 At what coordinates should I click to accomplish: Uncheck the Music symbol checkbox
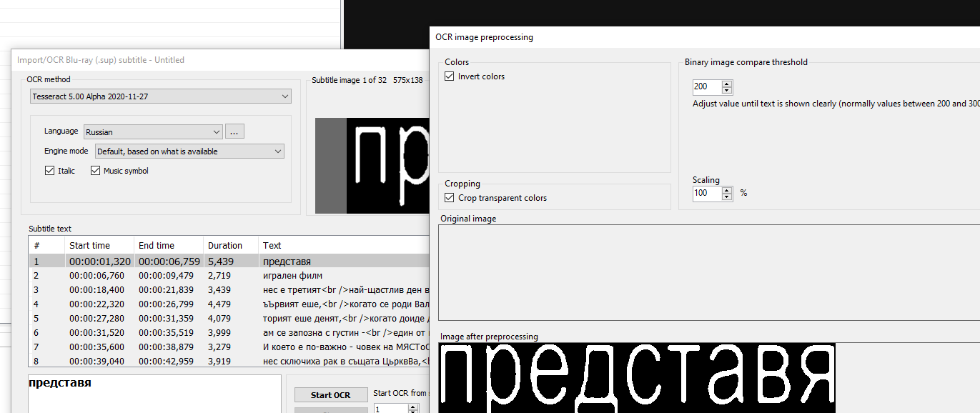click(x=95, y=170)
